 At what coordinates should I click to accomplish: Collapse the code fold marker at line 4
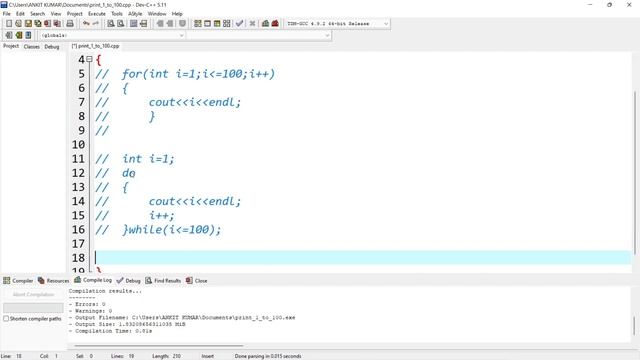(x=89, y=60)
